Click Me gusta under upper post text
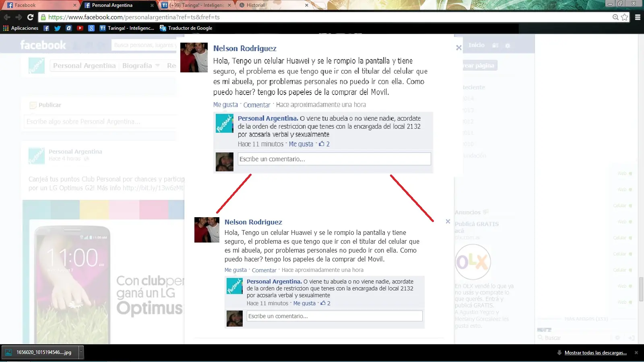Viewport: 644px width, 362px height. pos(225,105)
